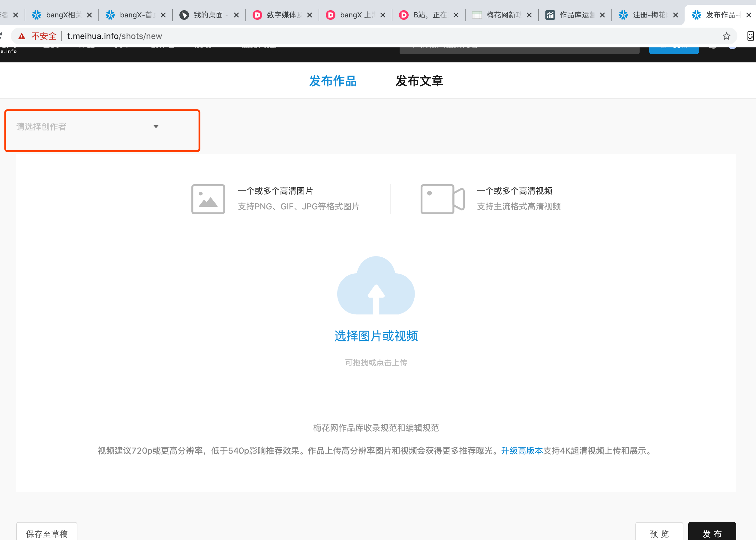
Task: Click the 我的桌面 tab favicon
Action: [184, 15]
